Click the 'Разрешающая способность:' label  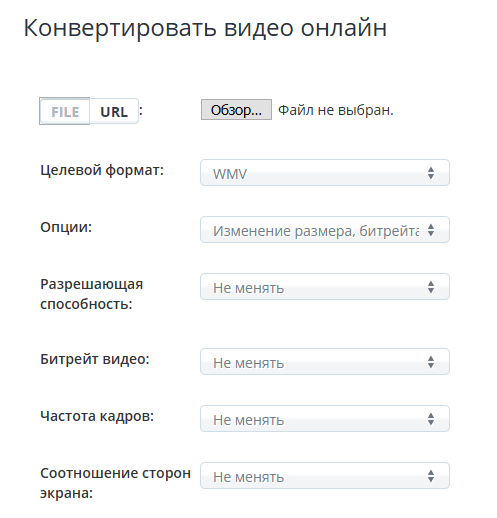point(92,294)
